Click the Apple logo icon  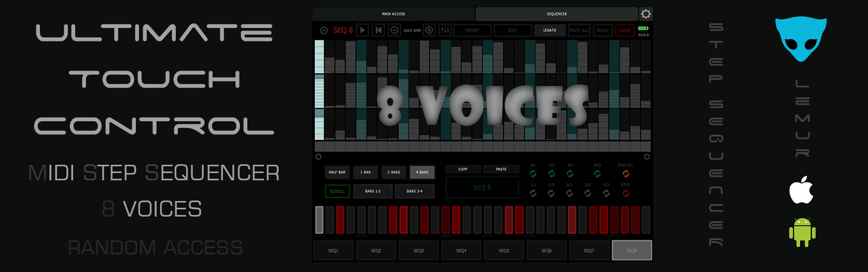pyautogui.click(x=801, y=190)
